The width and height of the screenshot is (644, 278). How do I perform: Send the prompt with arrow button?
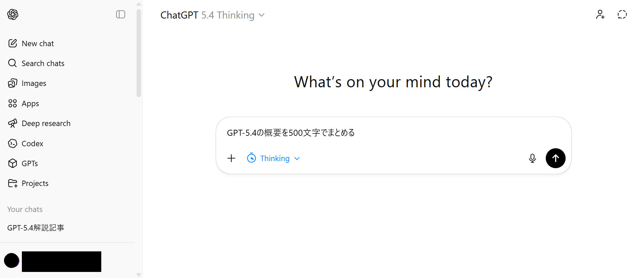tap(556, 158)
